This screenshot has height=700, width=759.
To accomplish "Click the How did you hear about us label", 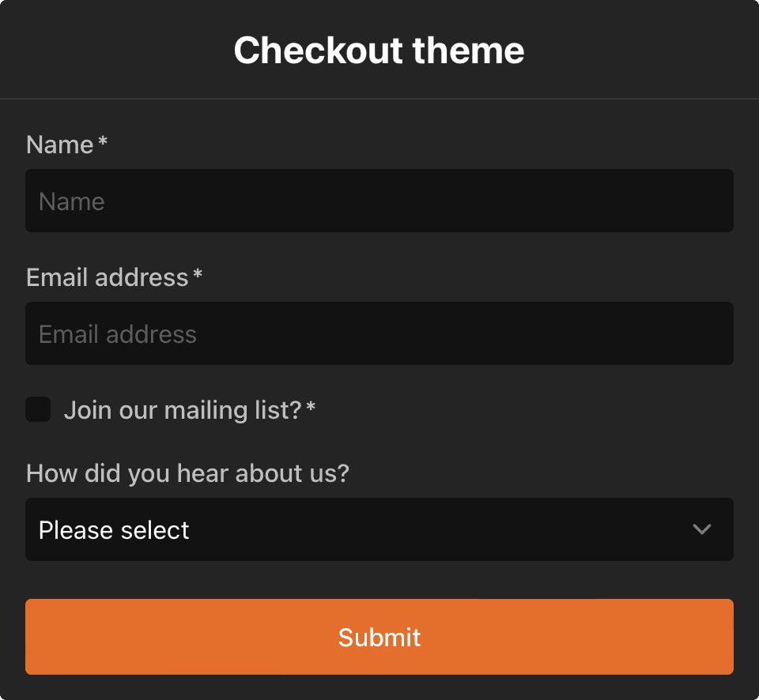I will [x=187, y=472].
